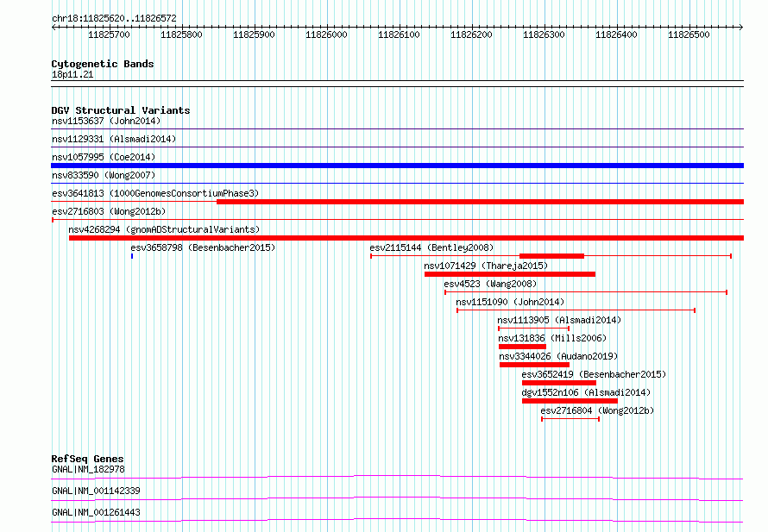Click ruler position 11825900
Screen dimensions: 768x532
point(254,34)
